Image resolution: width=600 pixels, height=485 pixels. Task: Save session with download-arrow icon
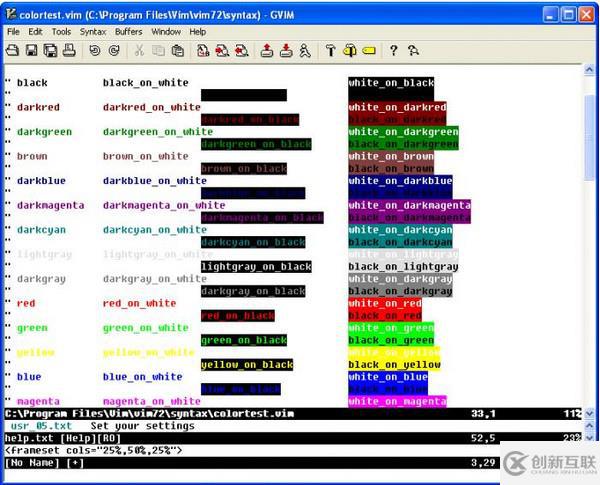[286, 51]
